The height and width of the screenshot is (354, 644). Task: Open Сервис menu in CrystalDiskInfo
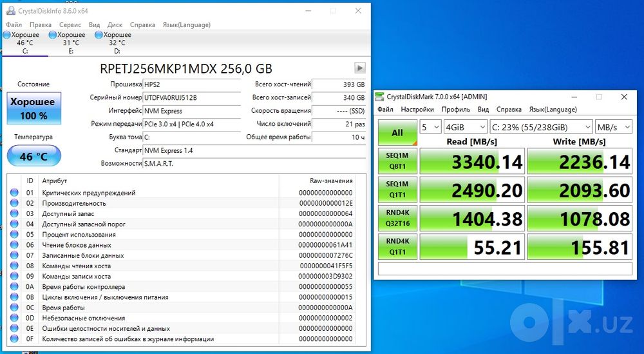click(x=70, y=25)
